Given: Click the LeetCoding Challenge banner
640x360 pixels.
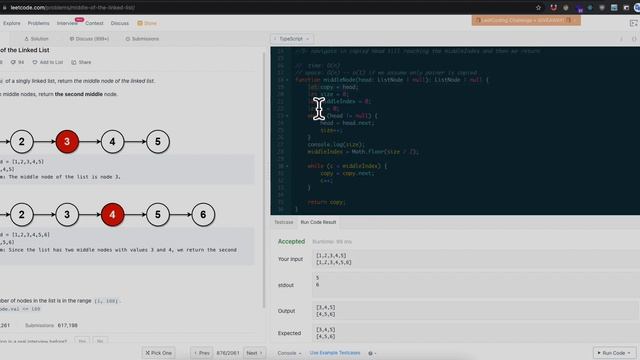Looking at the screenshot, I should 526,20.
